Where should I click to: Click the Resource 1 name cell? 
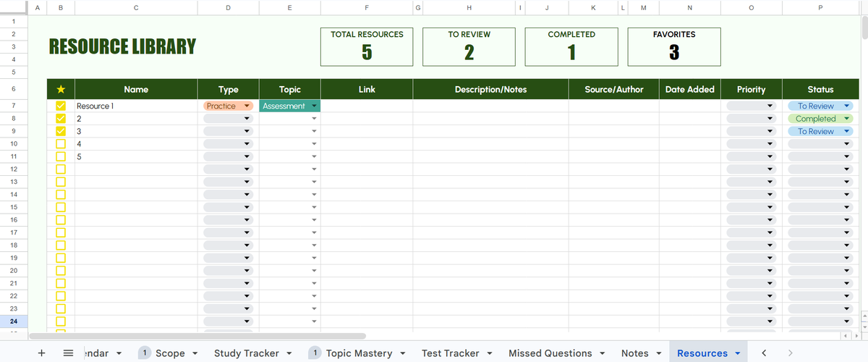tap(136, 106)
